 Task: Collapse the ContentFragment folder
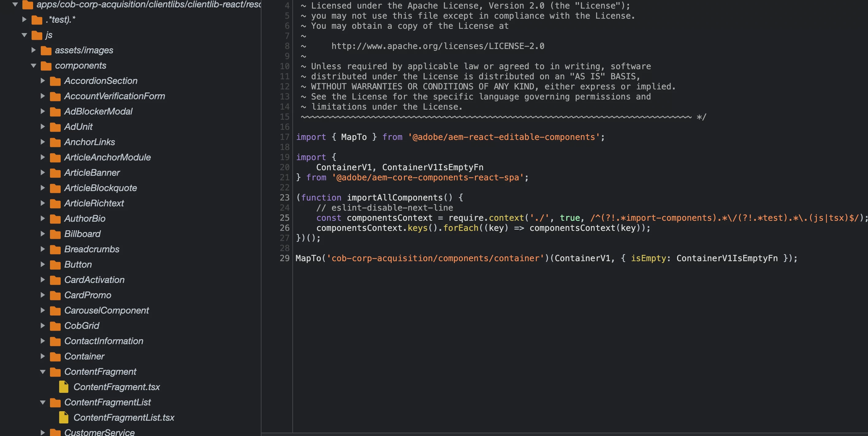click(43, 372)
